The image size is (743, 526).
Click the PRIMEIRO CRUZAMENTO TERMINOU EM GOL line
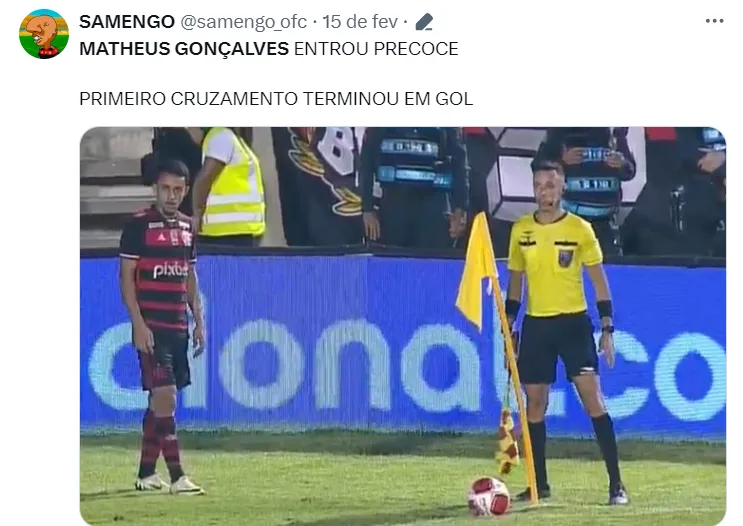(x=276, y=99)
